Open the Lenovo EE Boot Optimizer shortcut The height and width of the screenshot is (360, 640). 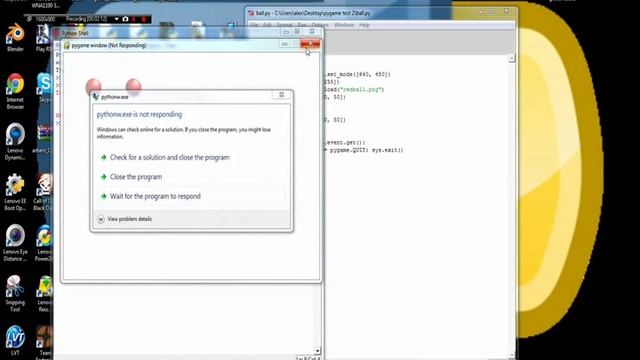tap(15, 192)
